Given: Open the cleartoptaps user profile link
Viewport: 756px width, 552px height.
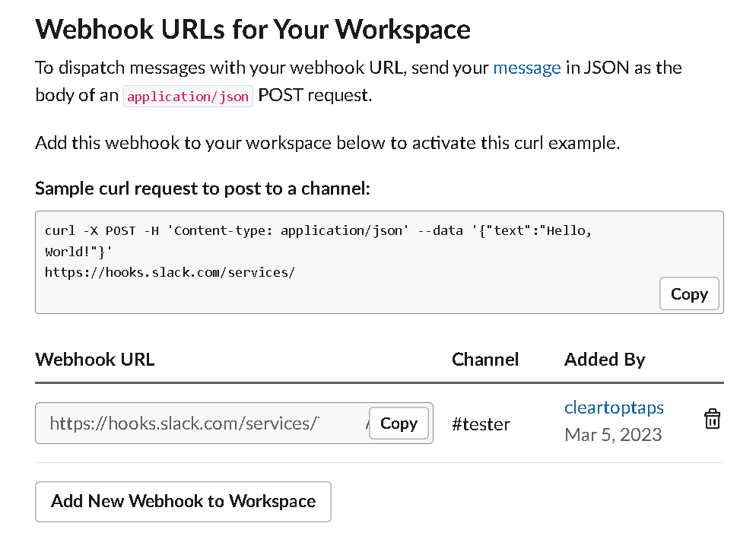Looking at the screenshot, I should 613,408.
